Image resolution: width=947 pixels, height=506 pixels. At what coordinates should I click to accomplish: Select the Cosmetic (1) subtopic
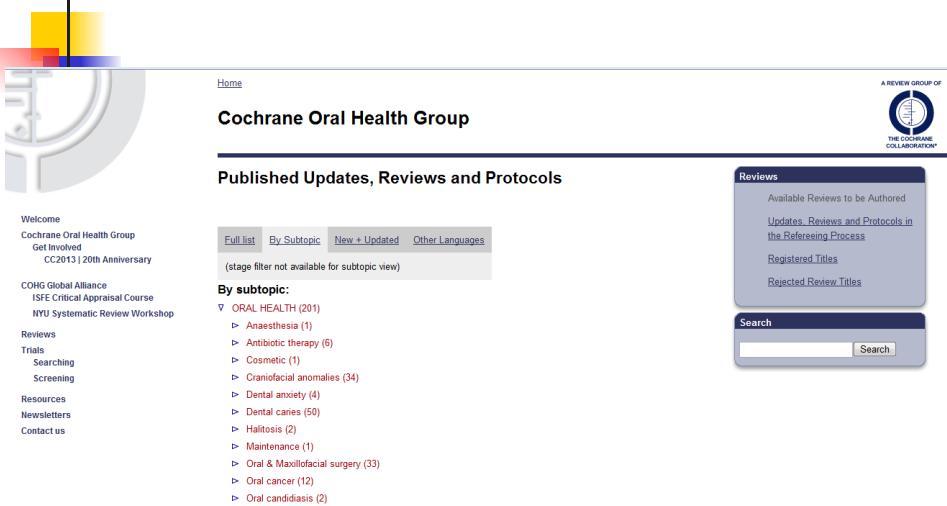(x=273, y=360)
